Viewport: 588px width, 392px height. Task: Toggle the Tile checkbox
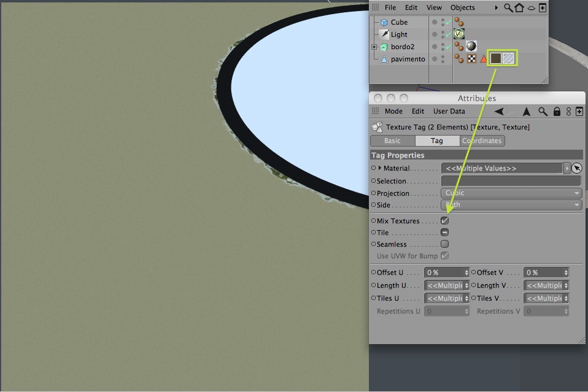click(445, 233)
